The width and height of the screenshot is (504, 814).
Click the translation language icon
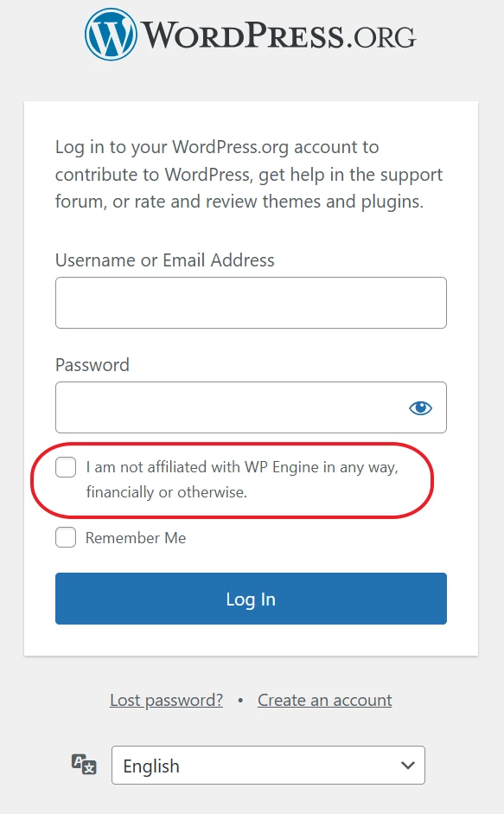pos(83,765)
